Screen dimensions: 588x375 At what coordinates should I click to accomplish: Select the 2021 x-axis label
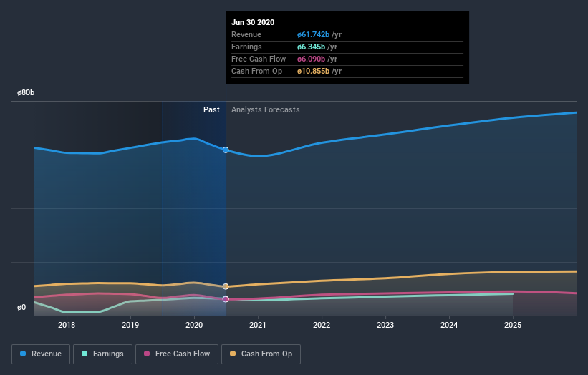pos(258,325)
